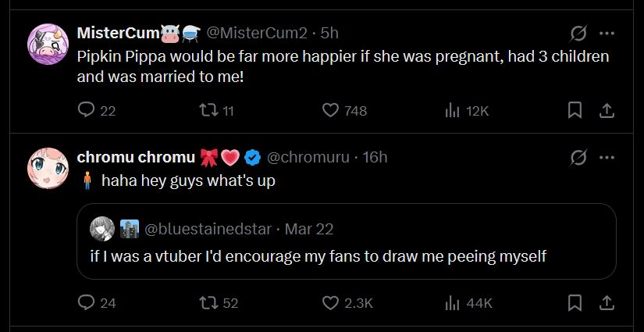Reply to the MisterCum post

coord(86,111)
